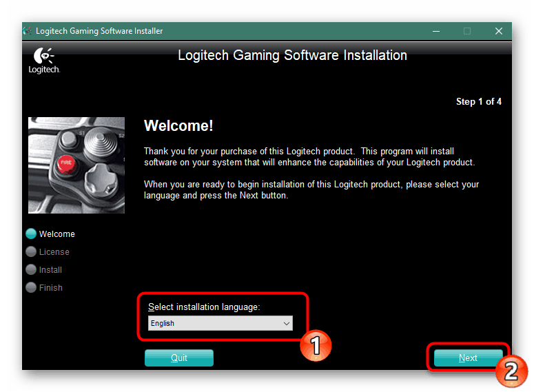
Task: Click the Logitech logo
Action: (x=44, y=61)
